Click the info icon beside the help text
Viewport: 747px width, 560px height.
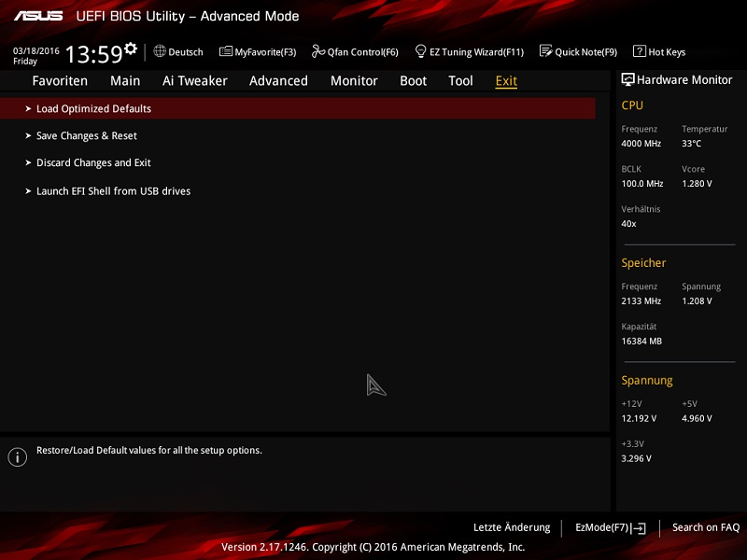pos(17,457)
